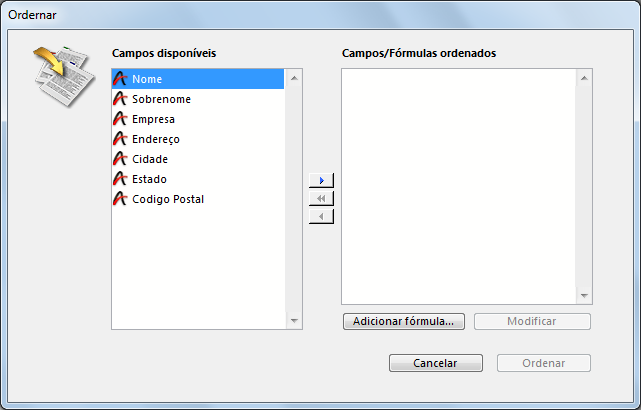Click inside the empty ordered fields box
The height and width of the screenshot is (410, 641).
click(458, 185)
